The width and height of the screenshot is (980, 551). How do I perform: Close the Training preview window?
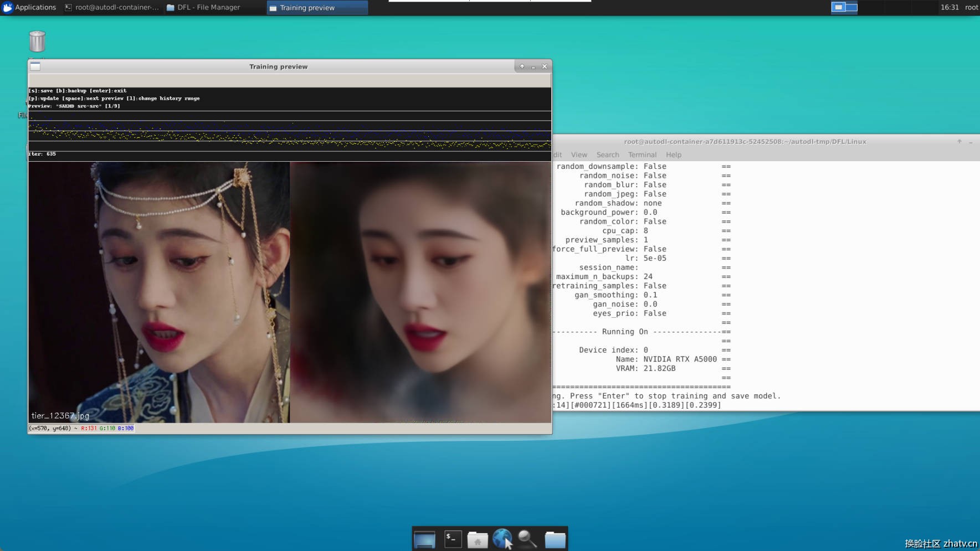tap(545, 66)
